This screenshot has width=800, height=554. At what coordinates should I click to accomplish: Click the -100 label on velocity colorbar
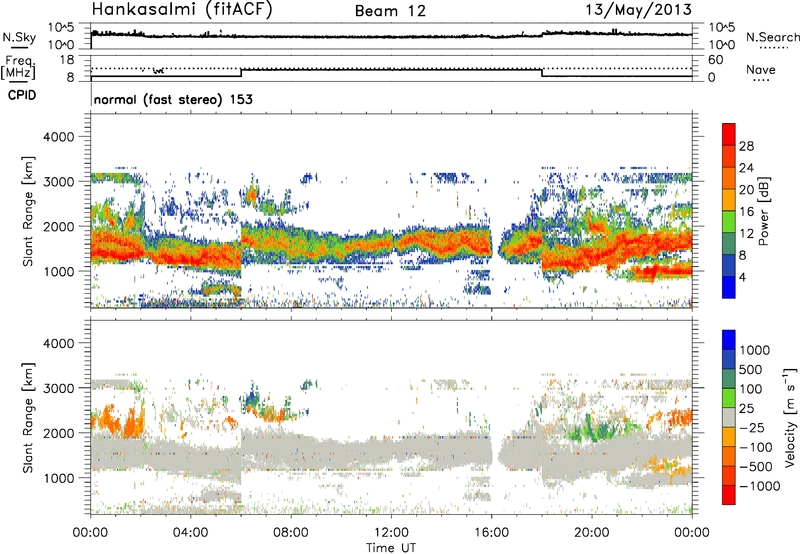pyautogui.click(x=756, y=447)
